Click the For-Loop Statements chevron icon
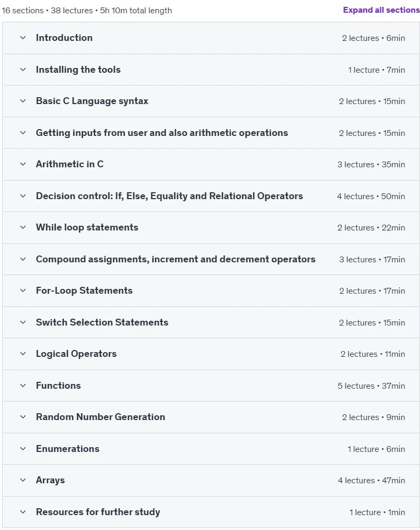The image size is (420, 530). click(23, 290)
